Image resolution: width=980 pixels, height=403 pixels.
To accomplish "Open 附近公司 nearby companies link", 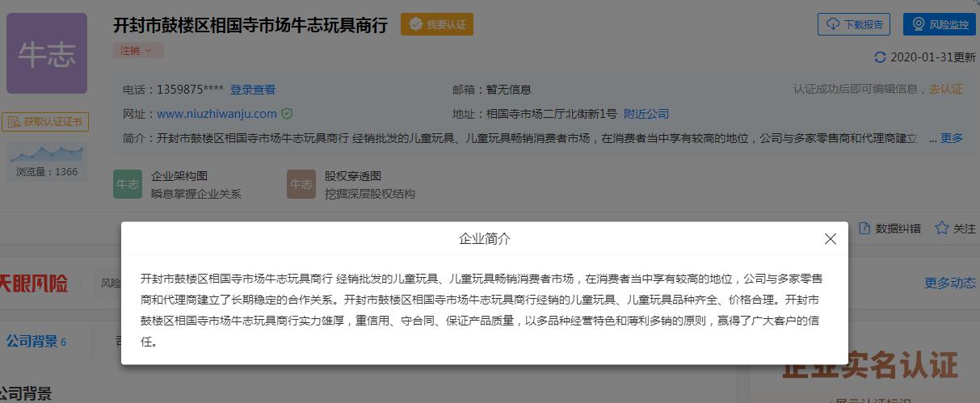I will (646, 114).
